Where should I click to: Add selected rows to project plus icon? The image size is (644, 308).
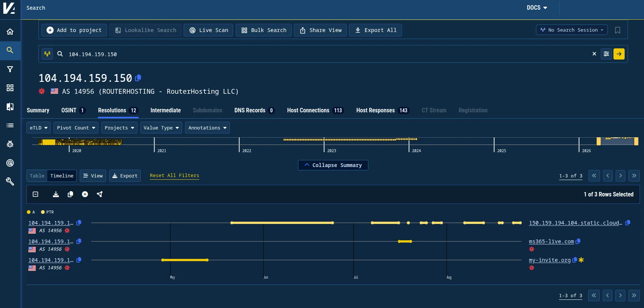point(85,194)
